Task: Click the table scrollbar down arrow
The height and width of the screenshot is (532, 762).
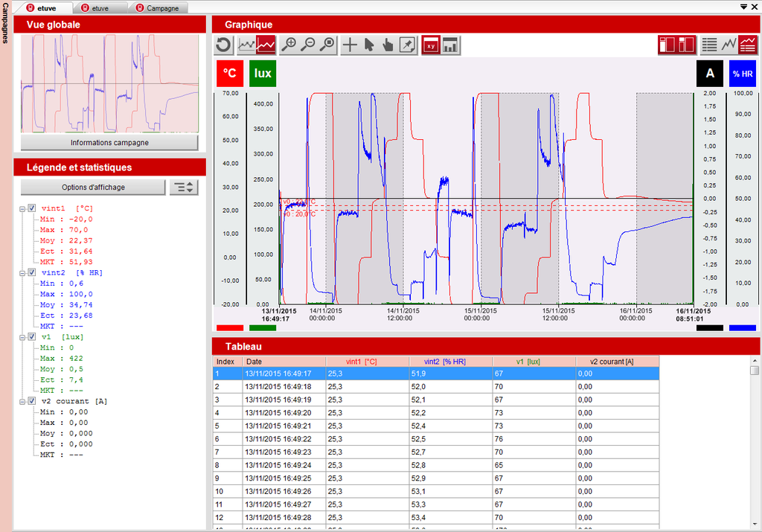Action: [x=755, y=524]
